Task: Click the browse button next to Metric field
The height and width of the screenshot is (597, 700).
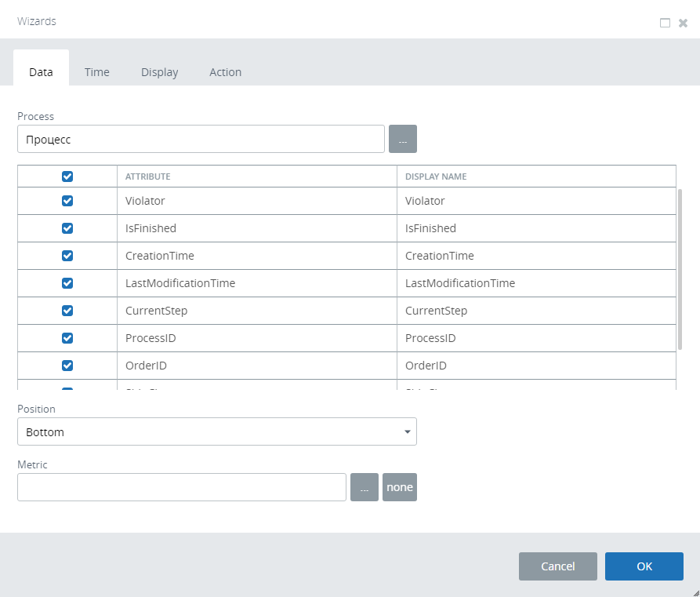Action: pos(364,487)
